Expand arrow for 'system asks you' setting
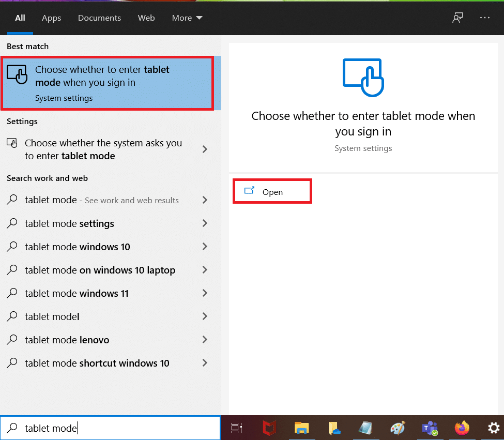This screenshot has height=440, width=504. pyautogui.click(x=205, y=149)
